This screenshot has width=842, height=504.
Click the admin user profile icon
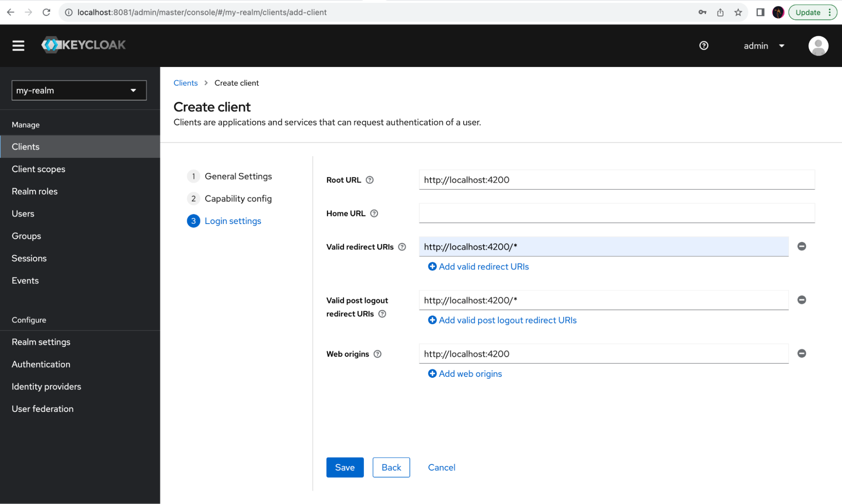pyautogui.click(x=818, y=45)
